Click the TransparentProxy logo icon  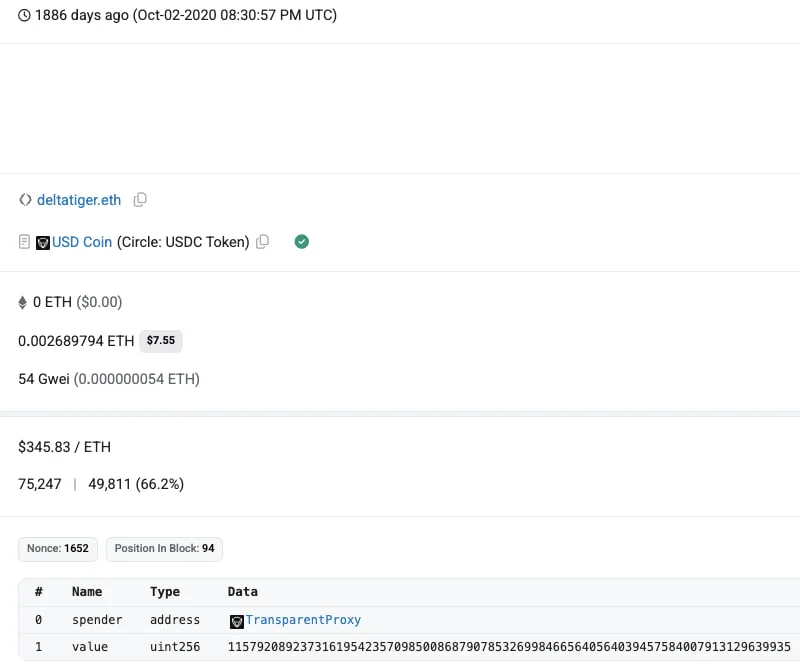237,621
